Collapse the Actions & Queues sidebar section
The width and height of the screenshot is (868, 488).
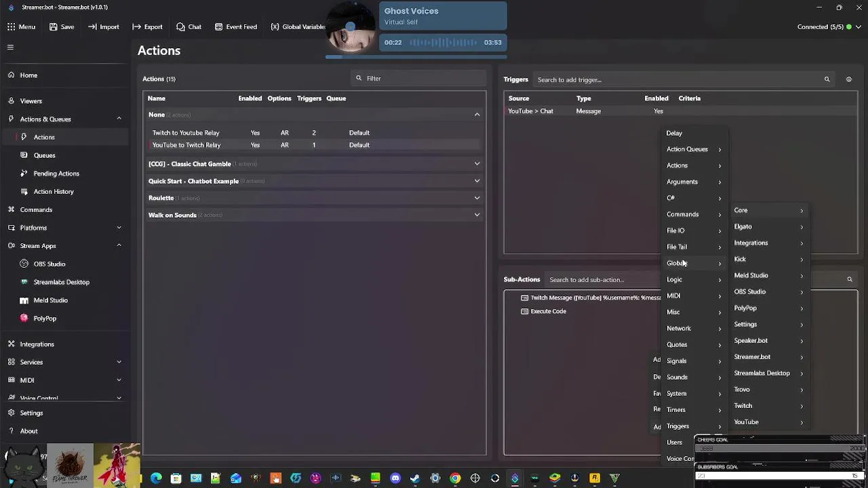point(119,119)
